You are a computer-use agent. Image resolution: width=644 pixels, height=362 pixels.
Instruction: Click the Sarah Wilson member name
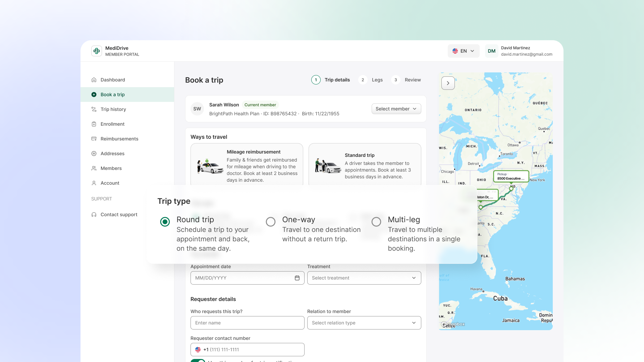[x=224, y=105]
